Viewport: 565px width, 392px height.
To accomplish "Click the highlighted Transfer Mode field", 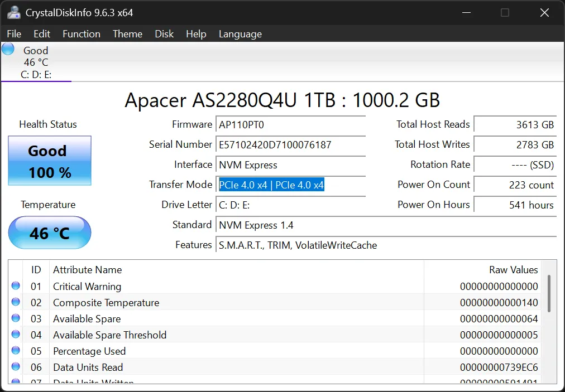I will pos(272,184).
